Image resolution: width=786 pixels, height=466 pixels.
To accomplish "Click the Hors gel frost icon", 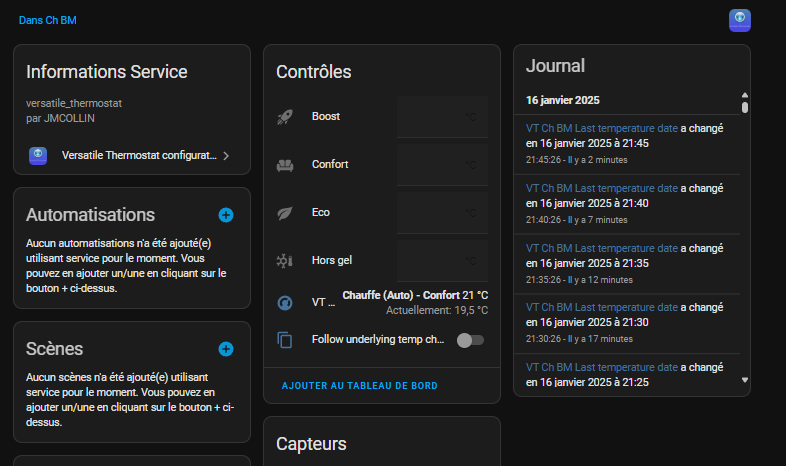I will click(x=284, y=260).
